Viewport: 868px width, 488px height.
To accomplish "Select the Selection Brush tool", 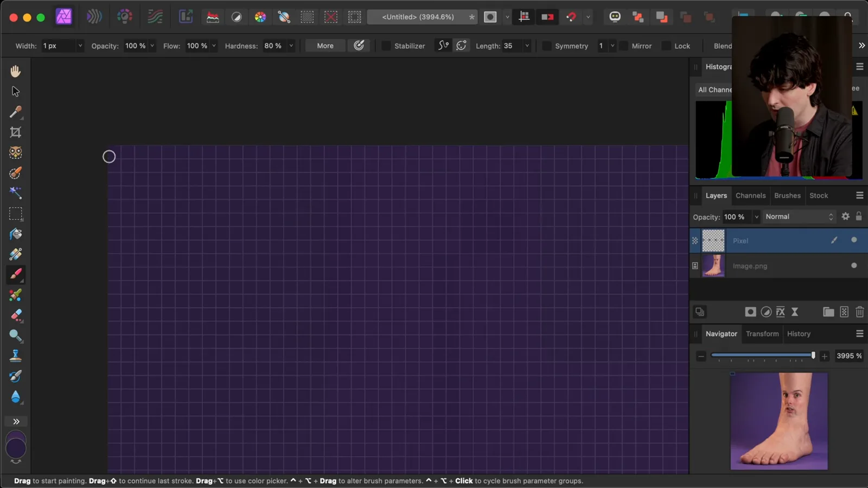I will (x=15, y=173).
